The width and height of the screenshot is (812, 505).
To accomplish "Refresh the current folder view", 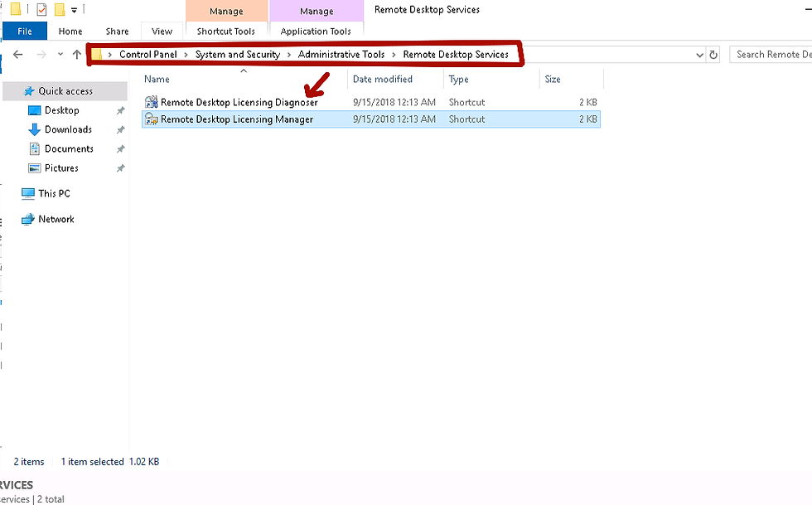I will click(x=713, y=55).
